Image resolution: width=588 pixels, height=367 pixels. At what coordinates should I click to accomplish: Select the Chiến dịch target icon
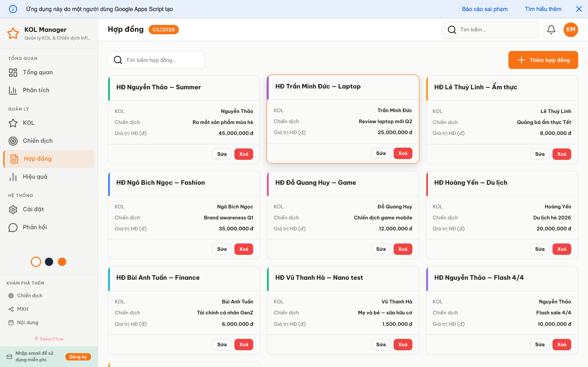click(13, 141)
